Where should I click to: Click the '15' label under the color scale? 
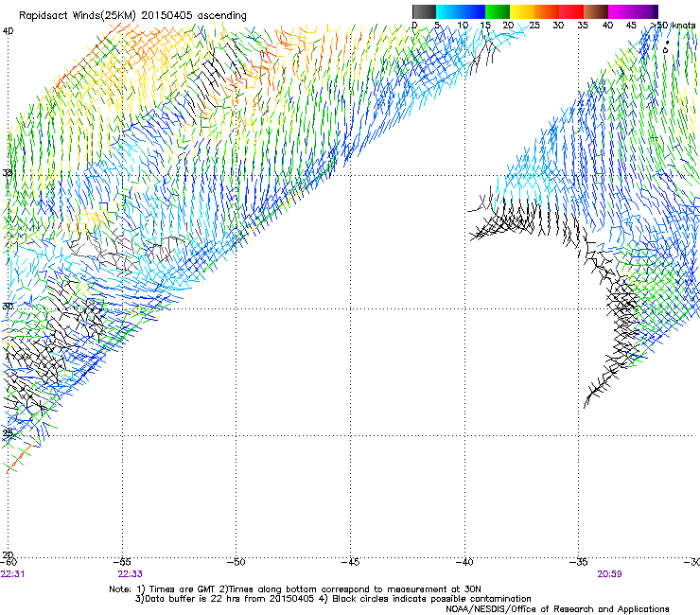[x=485, y=26]
